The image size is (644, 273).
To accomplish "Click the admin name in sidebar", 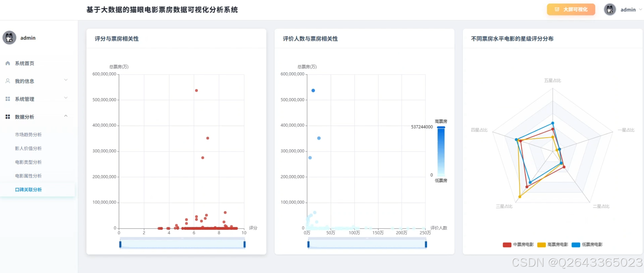I will point(28,38).
